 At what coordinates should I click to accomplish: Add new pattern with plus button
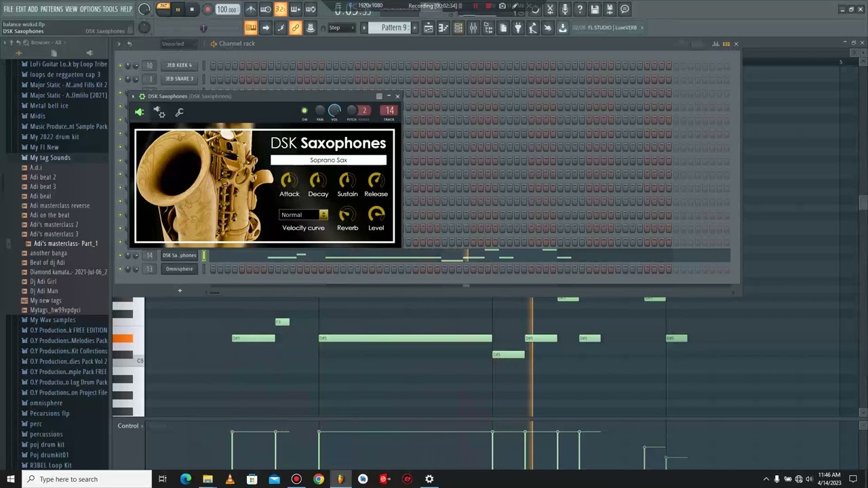click(x=414, y=28)
